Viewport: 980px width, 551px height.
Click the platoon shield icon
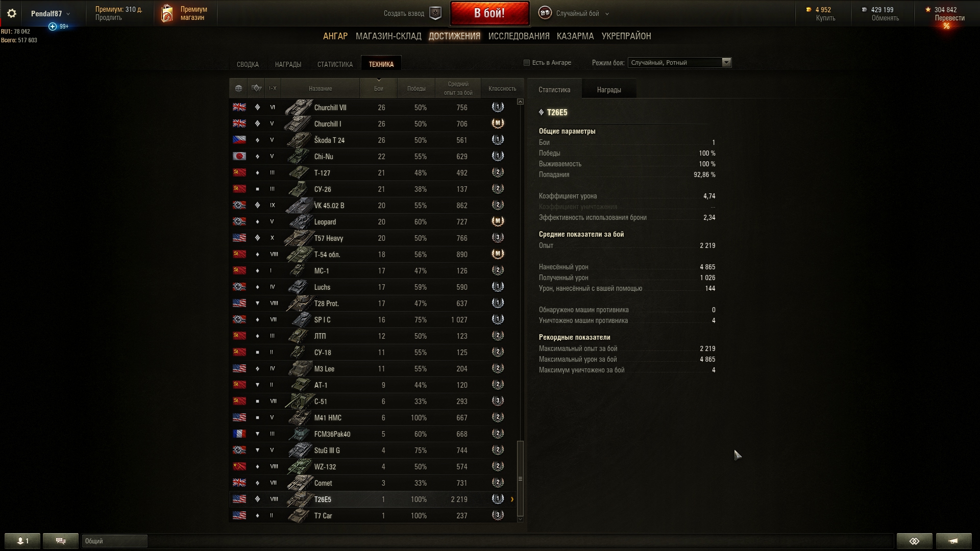[x=435, y=14]
